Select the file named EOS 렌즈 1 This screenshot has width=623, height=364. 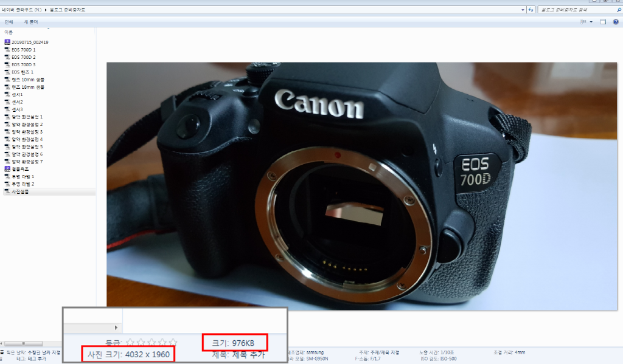[23, 72]
